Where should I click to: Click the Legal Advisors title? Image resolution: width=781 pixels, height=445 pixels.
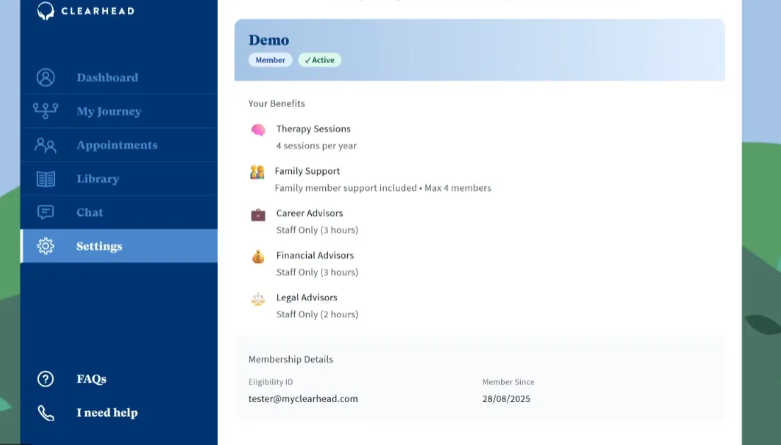coord(307,297)
